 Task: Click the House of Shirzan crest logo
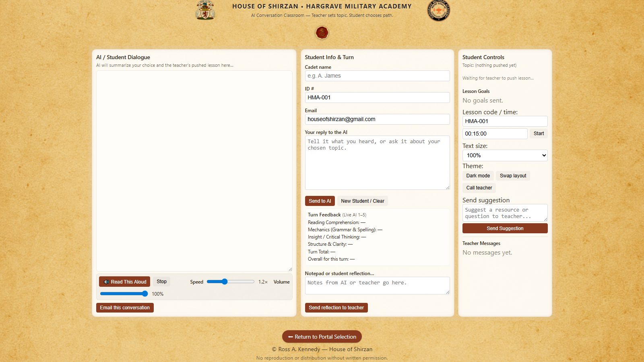(x=205, y=10)
